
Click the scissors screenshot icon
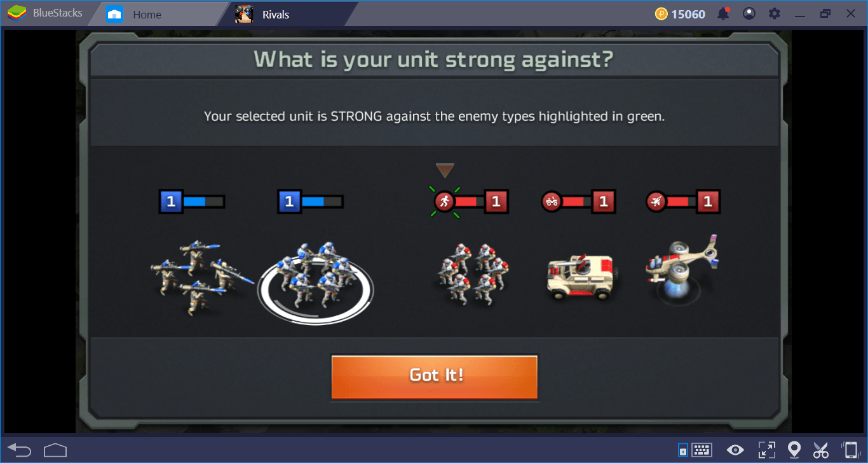point(821,450)
